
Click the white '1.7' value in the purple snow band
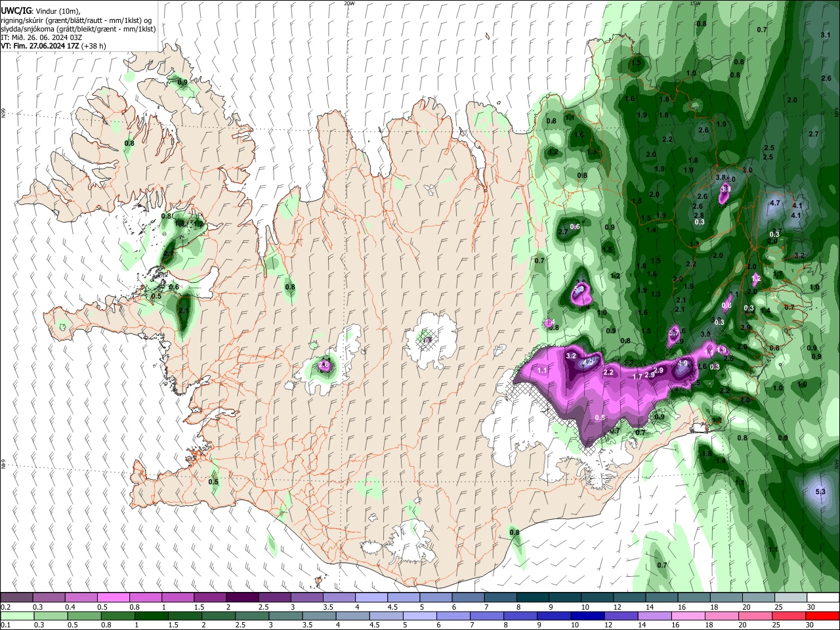coord(637,377)
